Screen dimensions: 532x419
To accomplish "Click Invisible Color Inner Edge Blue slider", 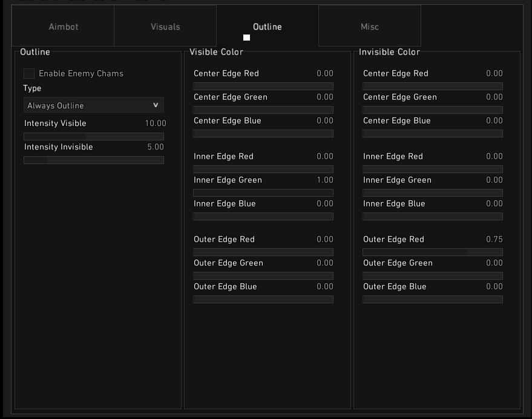I will [433, 217].
